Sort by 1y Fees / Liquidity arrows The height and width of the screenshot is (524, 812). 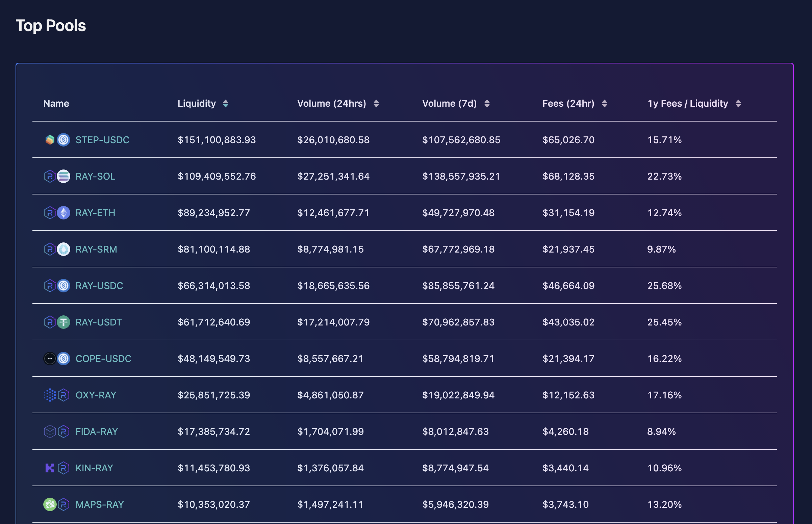click(738, 103)
